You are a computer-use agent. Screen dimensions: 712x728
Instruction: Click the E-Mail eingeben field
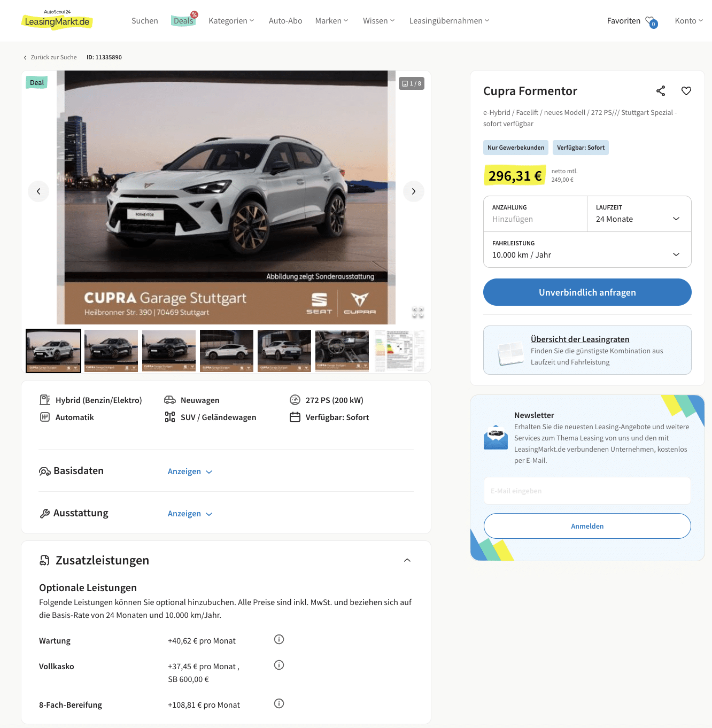tap(587, 491)
